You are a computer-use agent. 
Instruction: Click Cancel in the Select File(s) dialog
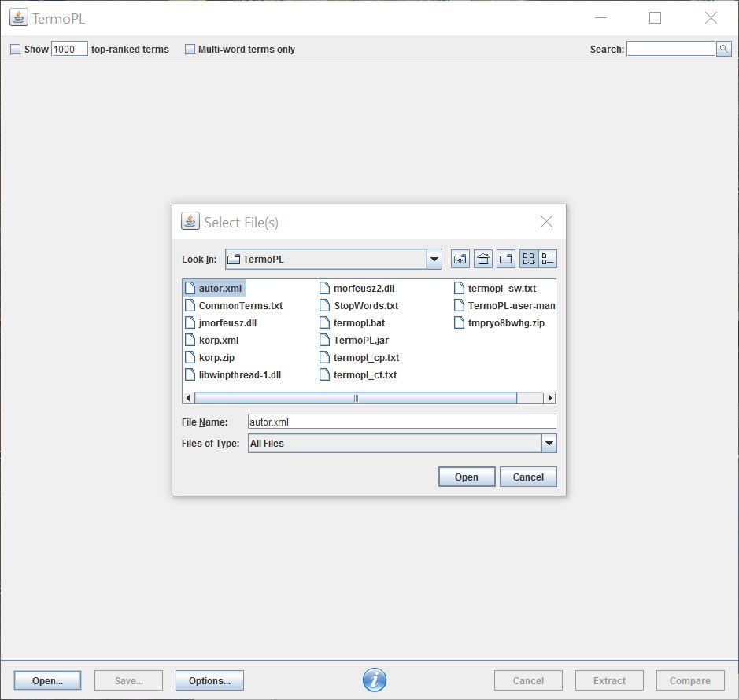528,477
